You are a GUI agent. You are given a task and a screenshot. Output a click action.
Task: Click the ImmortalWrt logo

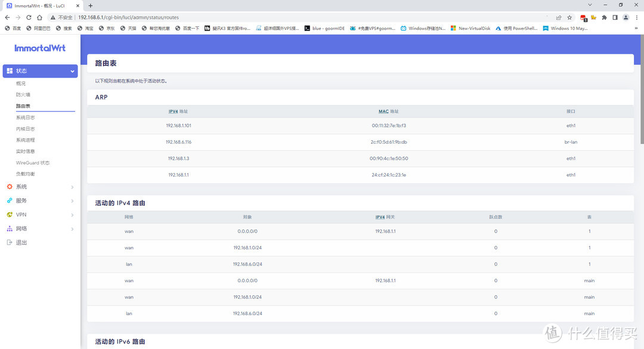pos(40,48)
